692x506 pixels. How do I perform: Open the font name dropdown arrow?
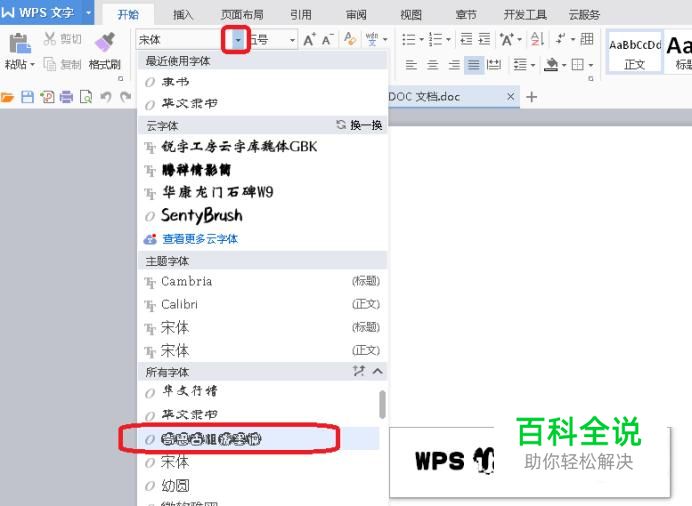pyautogui.click(x=237, y=40)
